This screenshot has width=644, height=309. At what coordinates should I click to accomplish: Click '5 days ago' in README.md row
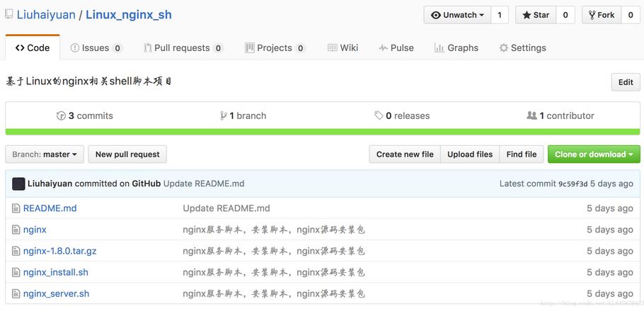610,208
